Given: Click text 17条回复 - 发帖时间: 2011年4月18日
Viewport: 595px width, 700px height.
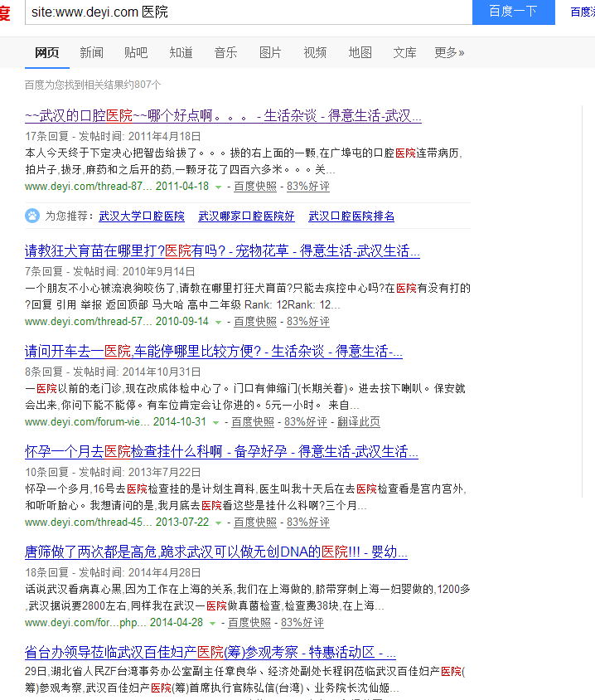Looking at the screenshot, I should point(113,137).
